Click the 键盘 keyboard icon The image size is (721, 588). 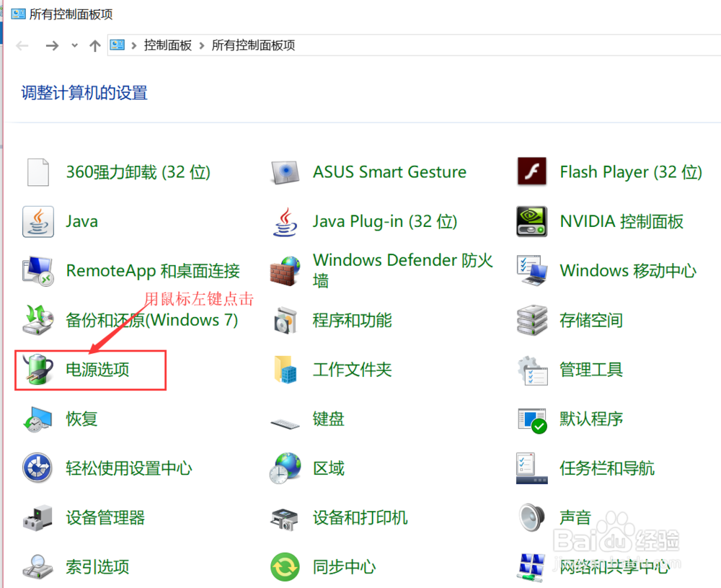285,423
